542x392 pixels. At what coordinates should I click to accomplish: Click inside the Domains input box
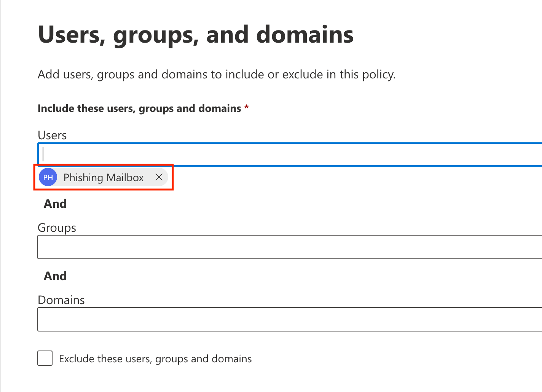289,319
